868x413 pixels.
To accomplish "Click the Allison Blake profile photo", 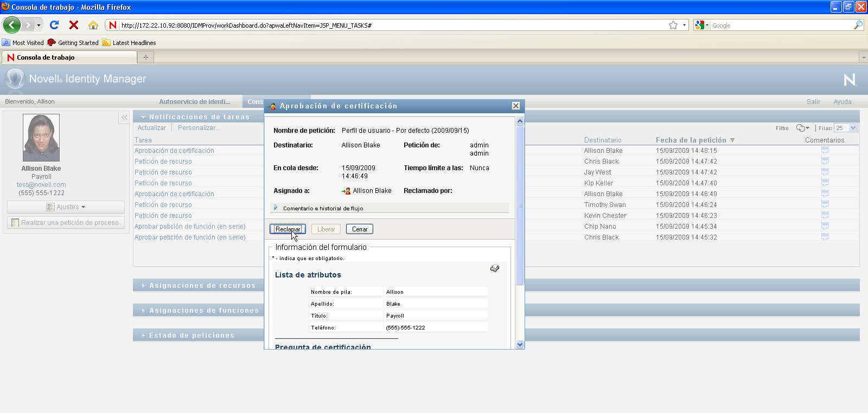I will [x=41, y=138].
